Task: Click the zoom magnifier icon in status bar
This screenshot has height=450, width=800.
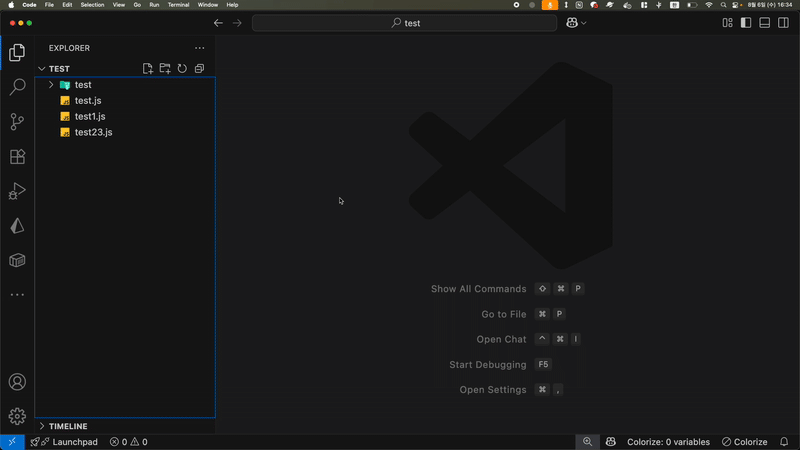Action: coord(587,442)
